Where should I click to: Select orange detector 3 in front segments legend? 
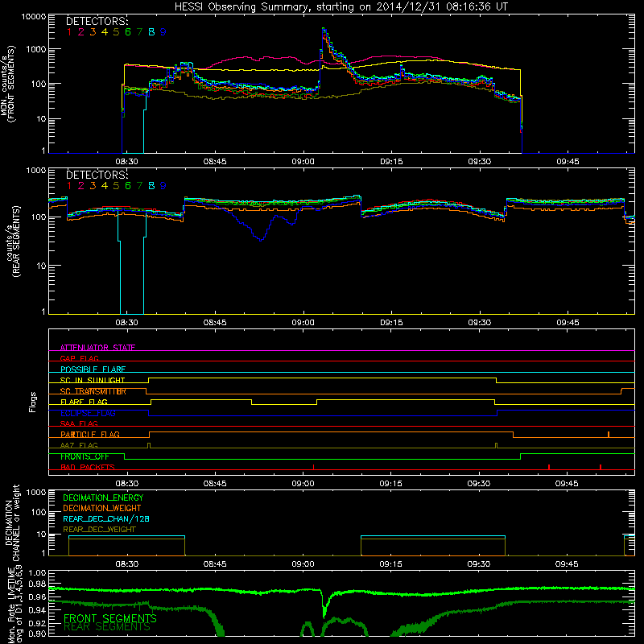coord(93,32)
